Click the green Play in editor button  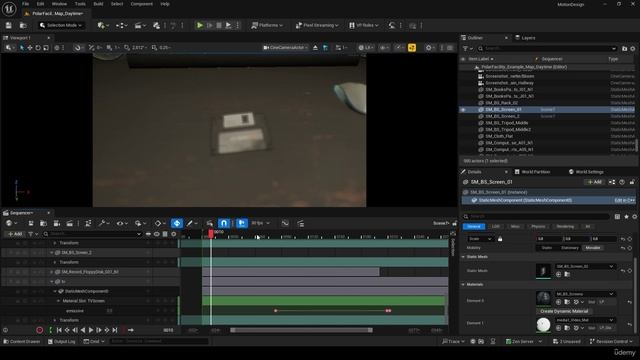point(200,25)
